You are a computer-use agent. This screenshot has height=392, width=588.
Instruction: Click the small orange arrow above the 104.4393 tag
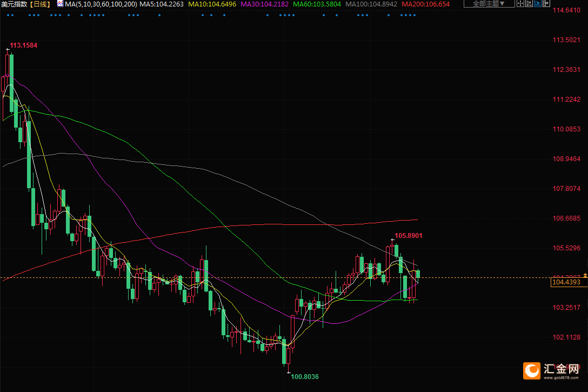tap(585, 276)
